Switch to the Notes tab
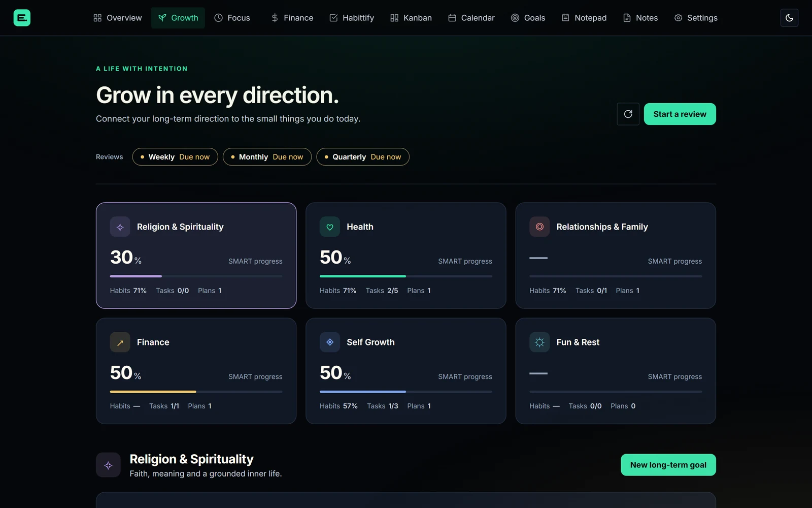The image size is (812, 508). click(x=640, y=18)
